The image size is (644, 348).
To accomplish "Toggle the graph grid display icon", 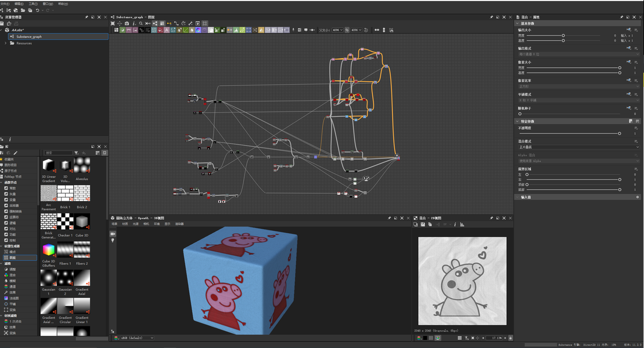I will coord(205,23).
